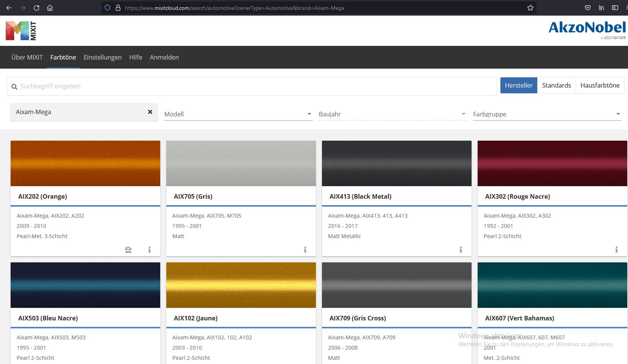Expand the Modell dropdown
The width and height of the screenshot is (628, 364).
click(238, 114)
